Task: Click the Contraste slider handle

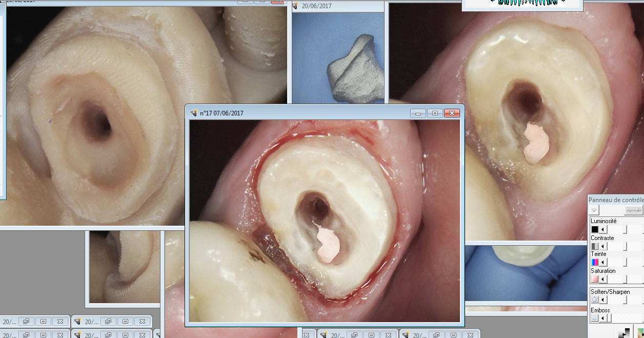Action: [x=625, y=246]
